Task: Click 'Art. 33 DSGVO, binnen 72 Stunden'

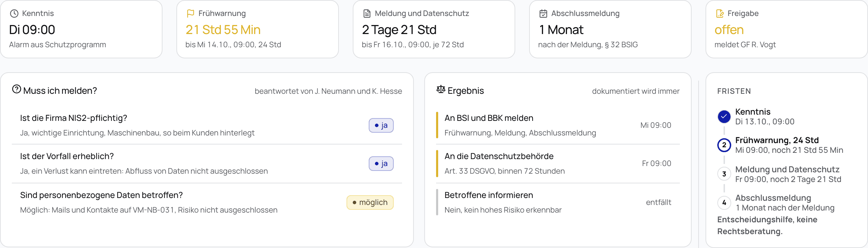Action: pos(504,171)
